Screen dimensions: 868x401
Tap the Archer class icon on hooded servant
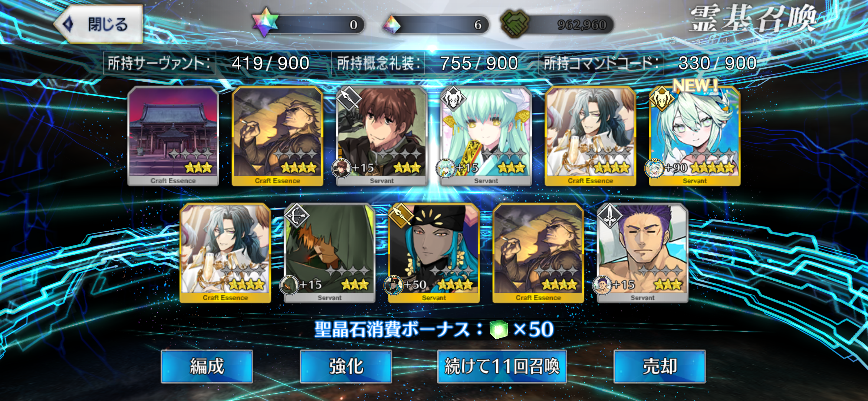pyautogui.click(x=296, y=215)
